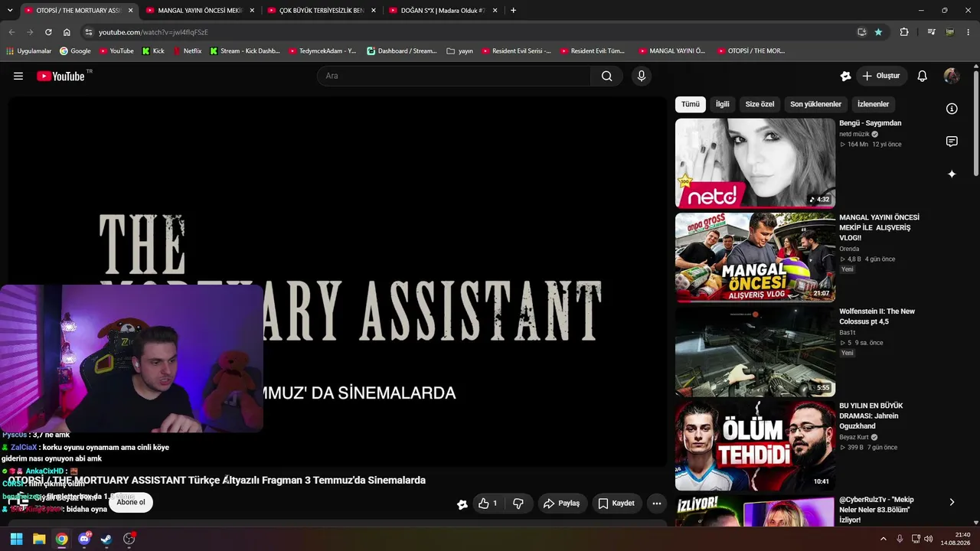Image resolution: width=980 pixels, height=551 pixels.
Task: Open Discord from the taskbar
Action: coord(84,539)
